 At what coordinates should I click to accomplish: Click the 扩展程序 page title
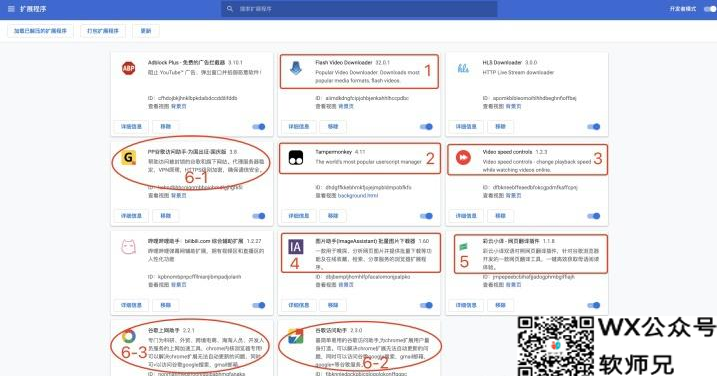pyautogui.click(x=33, y=9)
